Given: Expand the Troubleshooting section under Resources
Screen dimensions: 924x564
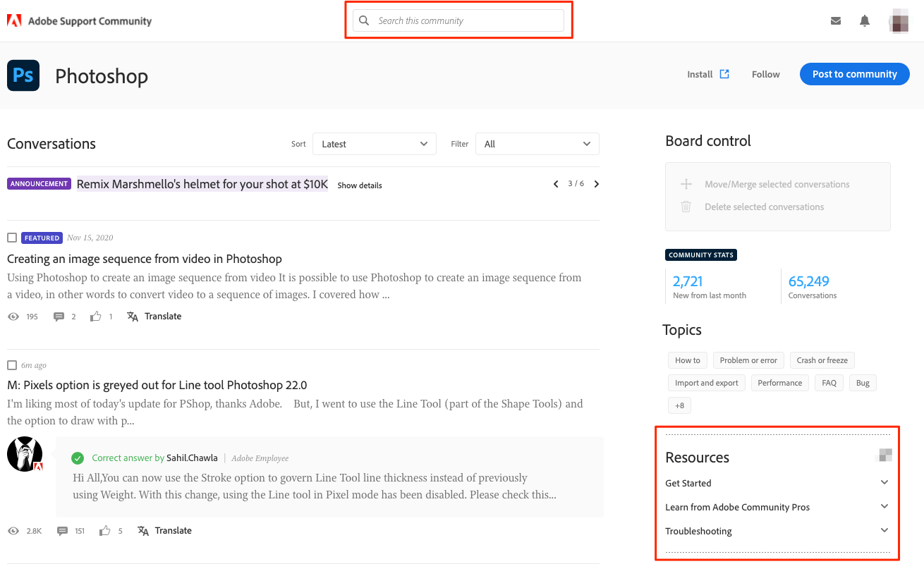Looking at the screenshot, I should coord(885,530).
